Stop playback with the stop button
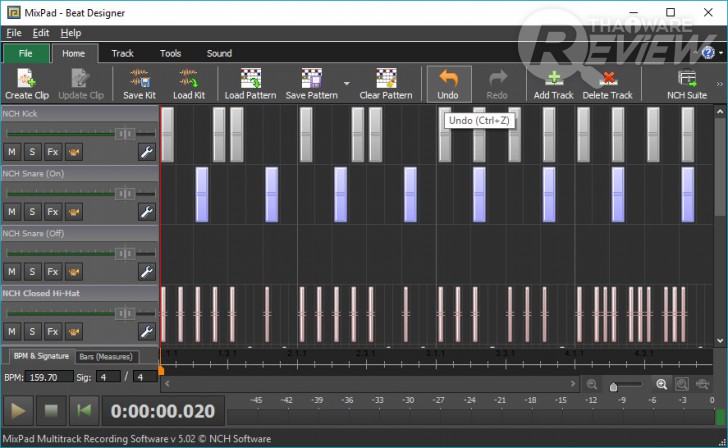This screenshot has height=448, width=728. coord(51,411)
